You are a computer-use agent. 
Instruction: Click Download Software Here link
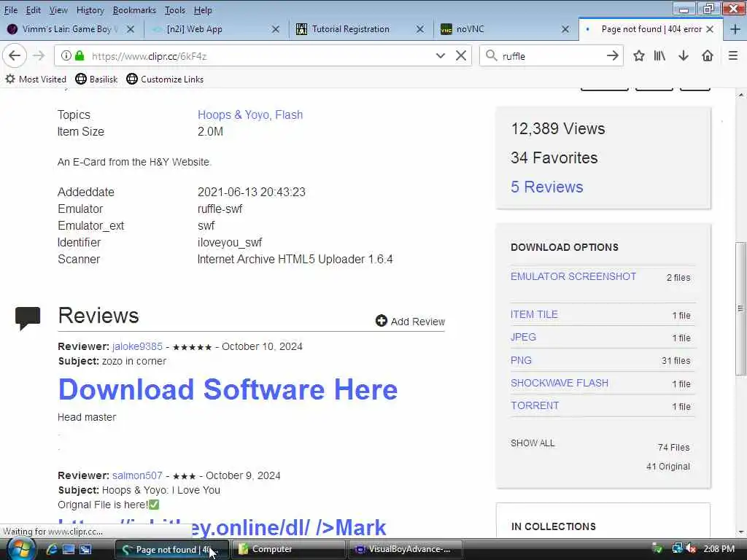point(228,389)
